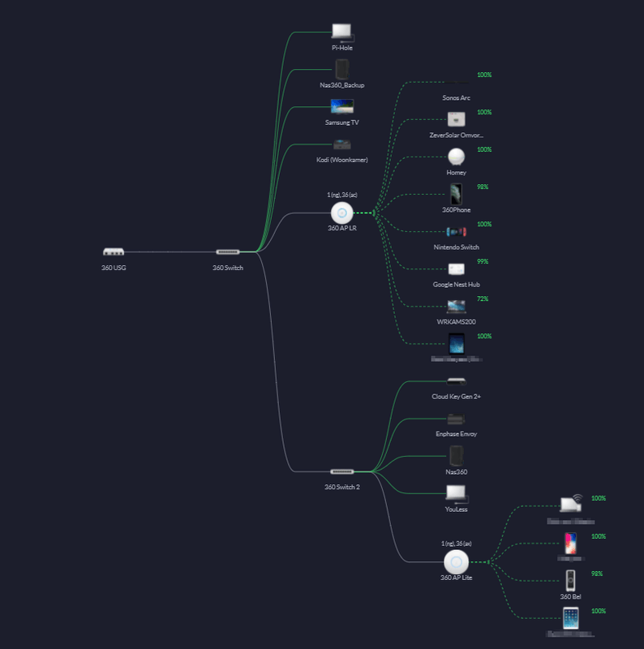Select the Homey sphere icon

click(456, 157)
